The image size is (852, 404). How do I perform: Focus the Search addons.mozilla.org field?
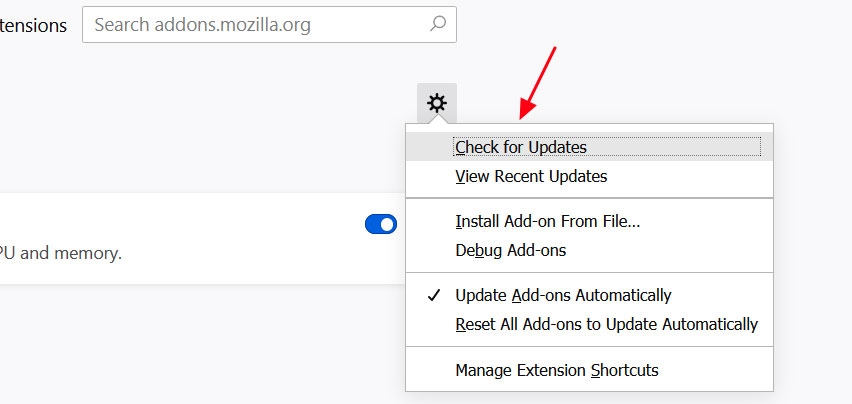pyautogui.click(x=269, y=24)
